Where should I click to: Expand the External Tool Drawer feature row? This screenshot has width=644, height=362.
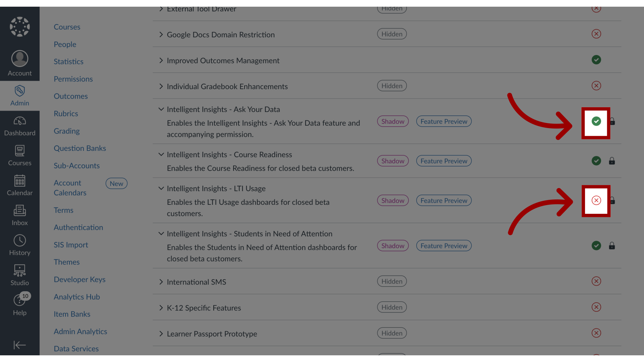(x=161, y=8)
